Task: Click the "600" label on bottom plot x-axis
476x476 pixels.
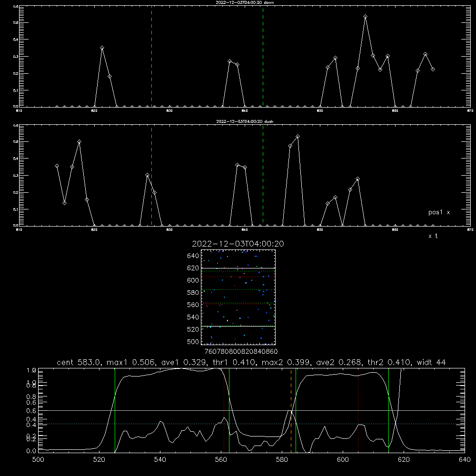Action: coord(343,460)
